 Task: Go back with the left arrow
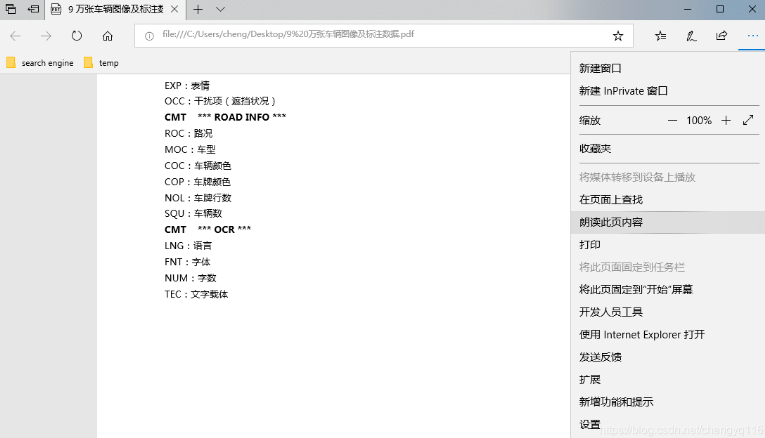pyautogui.click(x=15, y=36)
